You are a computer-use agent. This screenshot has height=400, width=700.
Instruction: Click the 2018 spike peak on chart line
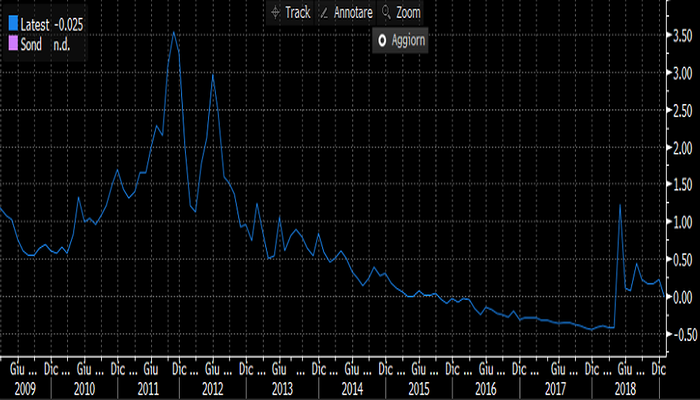[620, 205]
